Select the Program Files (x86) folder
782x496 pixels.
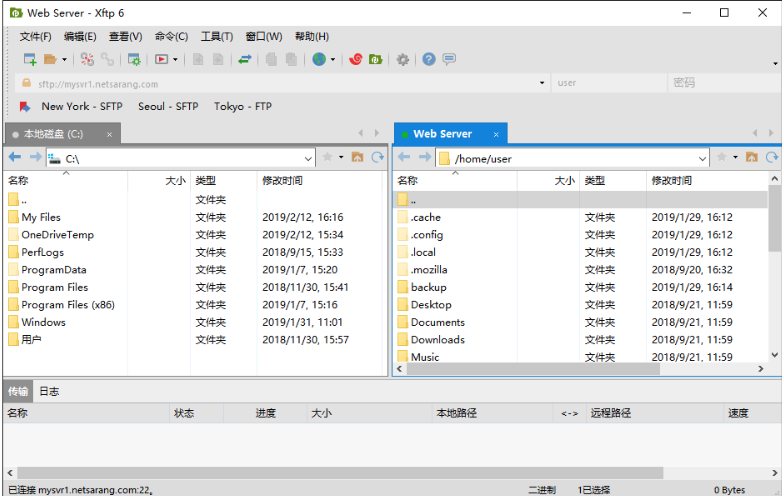click(68, 305)
